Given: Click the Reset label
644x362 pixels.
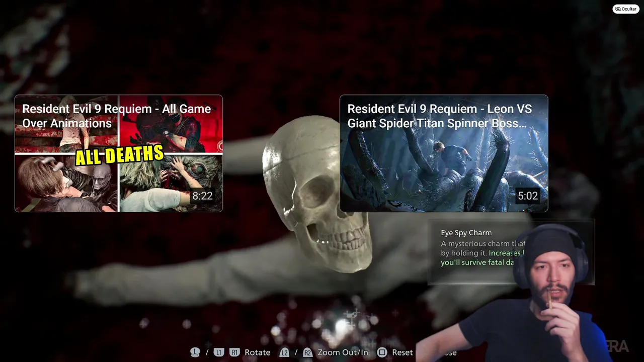Looking at the screenshot, I should 402,352.
